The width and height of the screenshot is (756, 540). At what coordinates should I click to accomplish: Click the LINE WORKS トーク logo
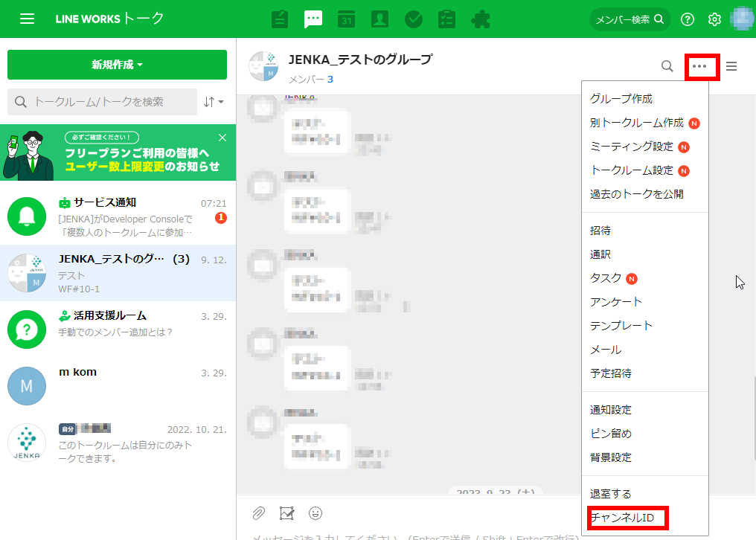click(110, 19)
